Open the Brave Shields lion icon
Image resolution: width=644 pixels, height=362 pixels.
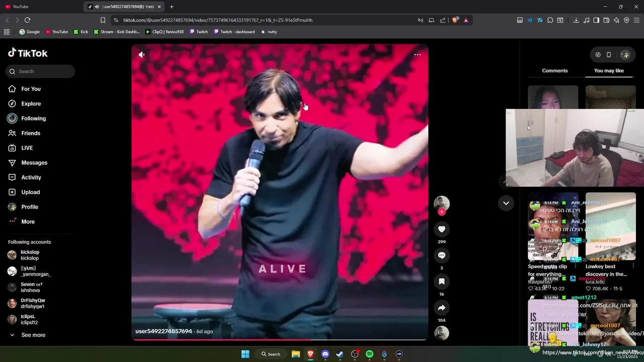455,20
